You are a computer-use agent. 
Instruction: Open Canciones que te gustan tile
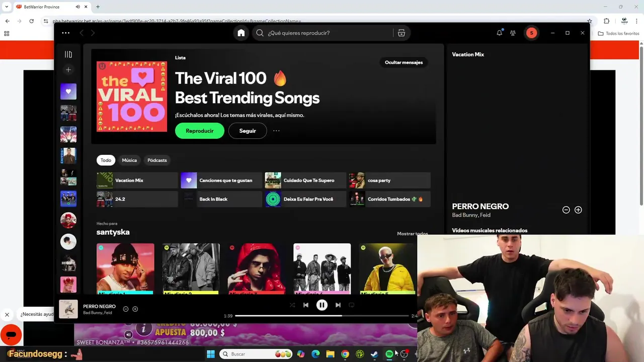pos(221,180)
